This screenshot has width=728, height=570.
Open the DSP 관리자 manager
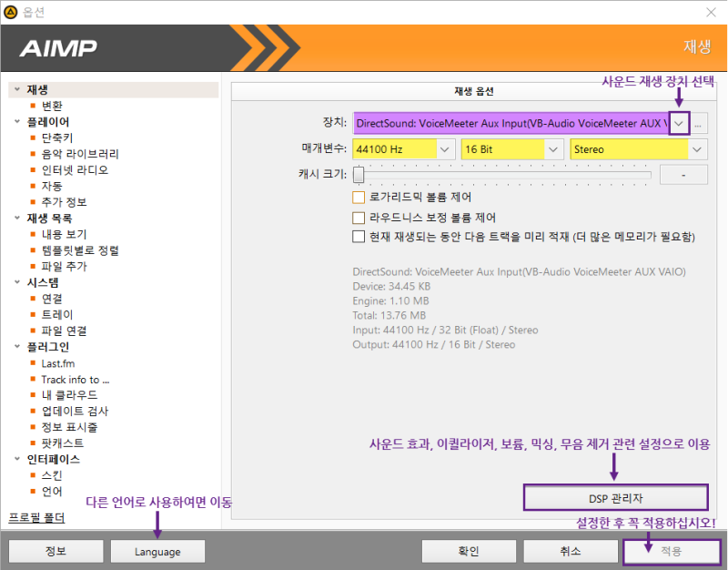[x=615, y=497]
